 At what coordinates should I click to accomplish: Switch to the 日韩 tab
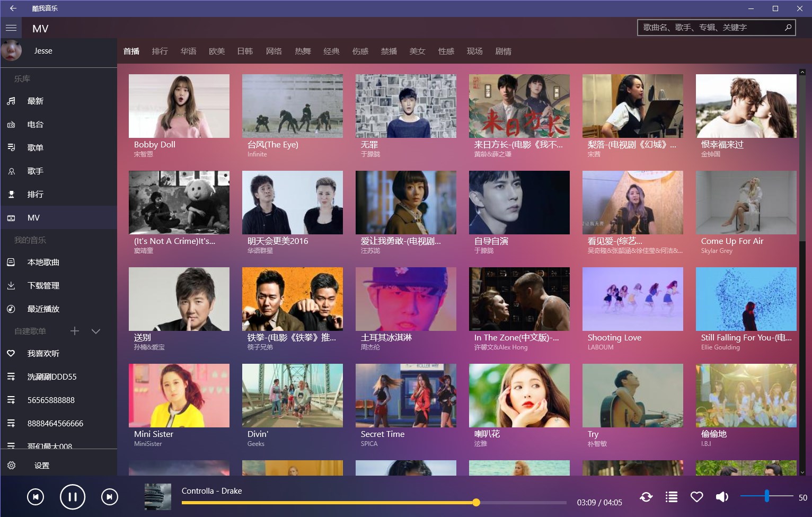coord(245,51)
